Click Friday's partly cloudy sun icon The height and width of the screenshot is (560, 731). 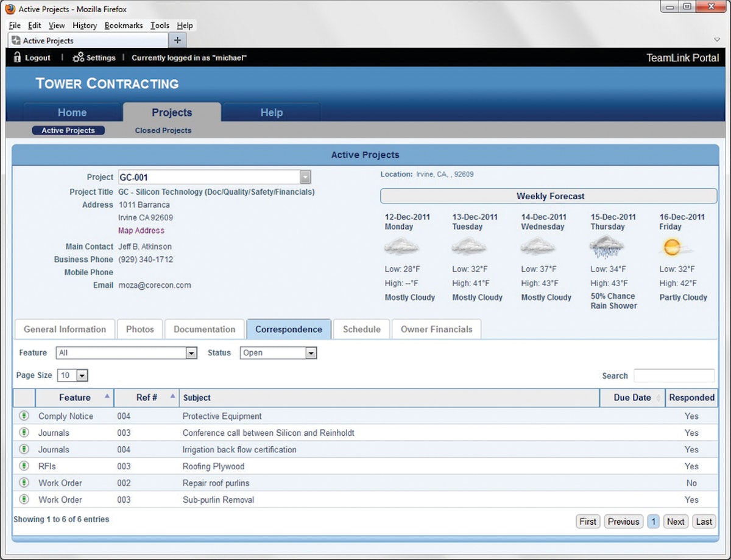(x=673, y=247)
